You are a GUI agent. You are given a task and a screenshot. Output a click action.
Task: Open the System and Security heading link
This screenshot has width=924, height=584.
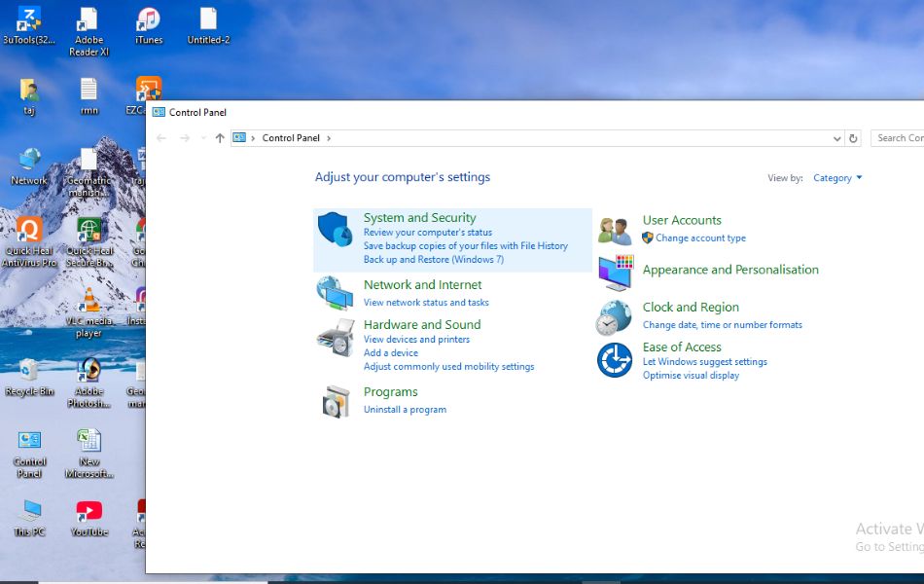coord(419,218)
